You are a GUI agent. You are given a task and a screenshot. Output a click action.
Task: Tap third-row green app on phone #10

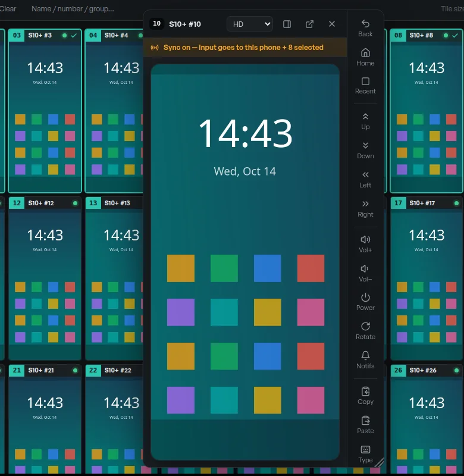[x=224, y=356]
